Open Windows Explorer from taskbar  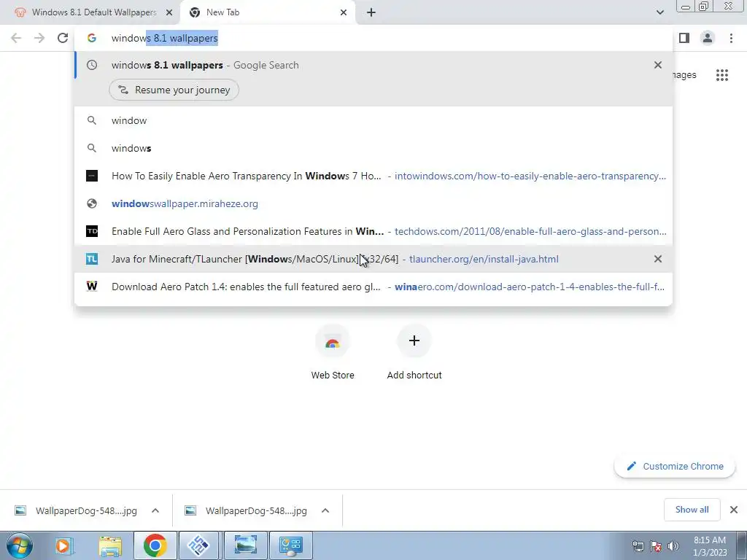pyautogui.click(x=110, y=545)
